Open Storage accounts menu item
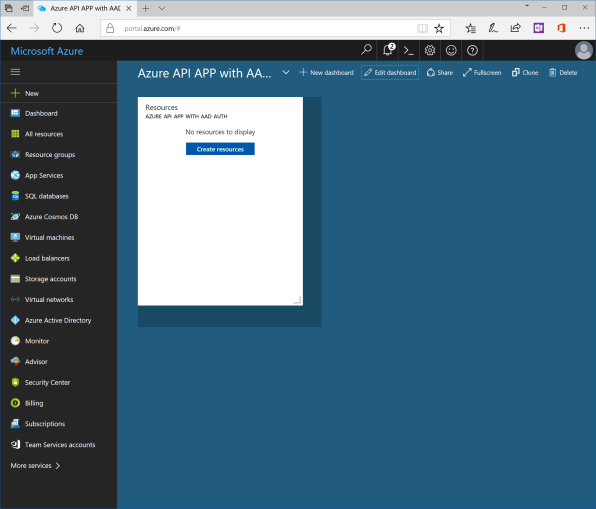This screenshot has height=509, width=596. 59,279
